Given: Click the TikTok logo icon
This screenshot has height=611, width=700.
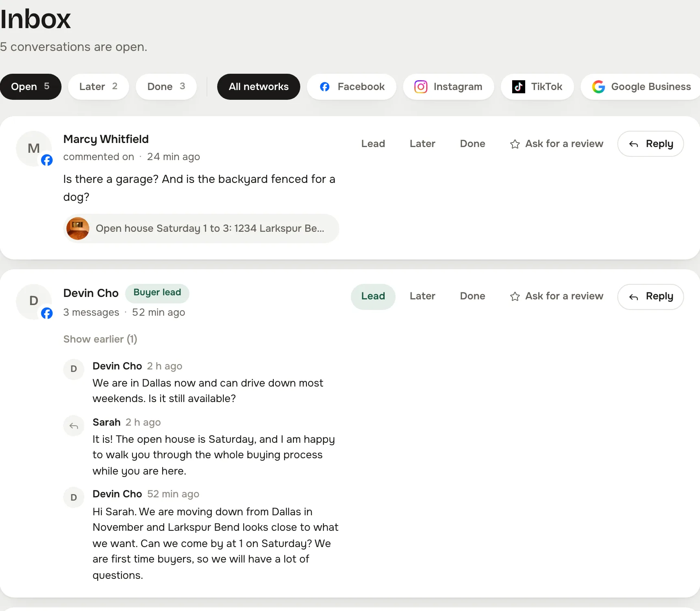Looking at the screenshot, I should [x=518, y=87].
